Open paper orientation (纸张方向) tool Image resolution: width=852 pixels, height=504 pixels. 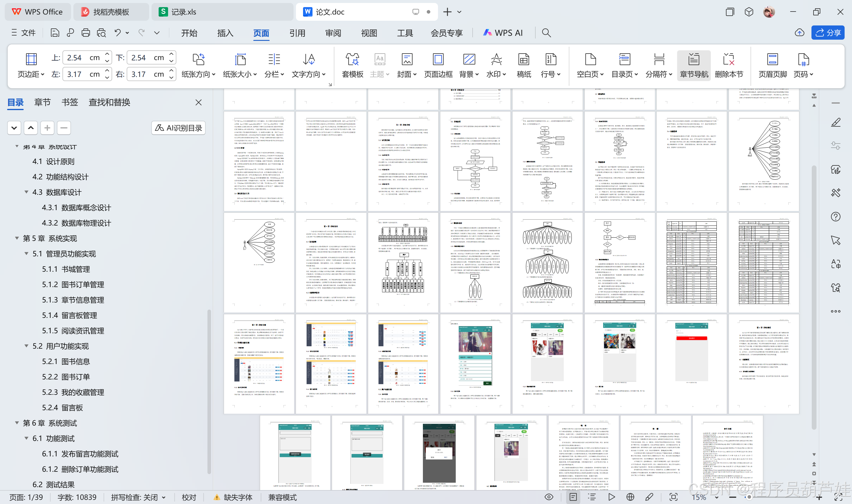(x=198, y=65)
